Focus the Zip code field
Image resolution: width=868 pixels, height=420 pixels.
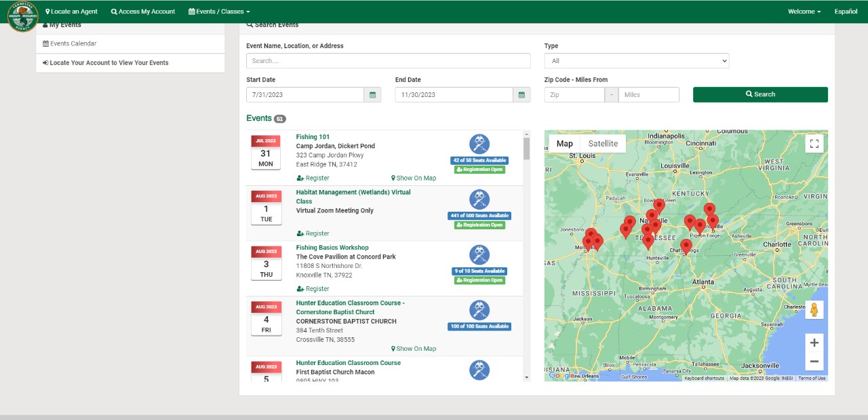(574, 95)
